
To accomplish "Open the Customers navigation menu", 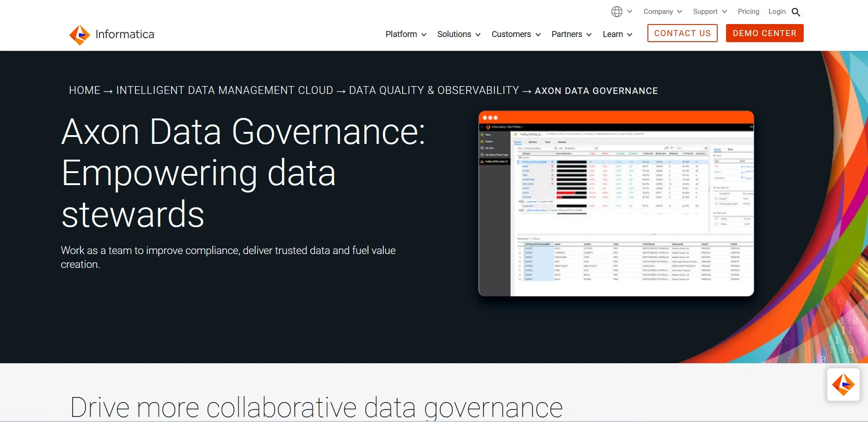I will point(516,34).
